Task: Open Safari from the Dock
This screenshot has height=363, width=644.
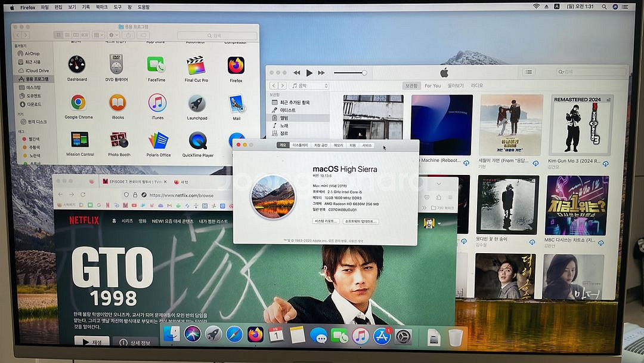Action: click(234, 334)
